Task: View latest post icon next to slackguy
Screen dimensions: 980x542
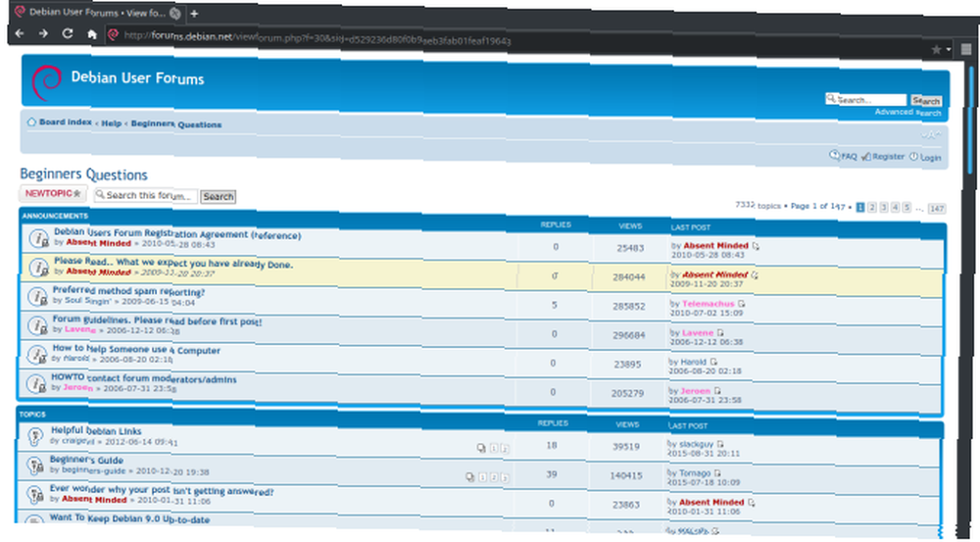Action: pos(720,444)
